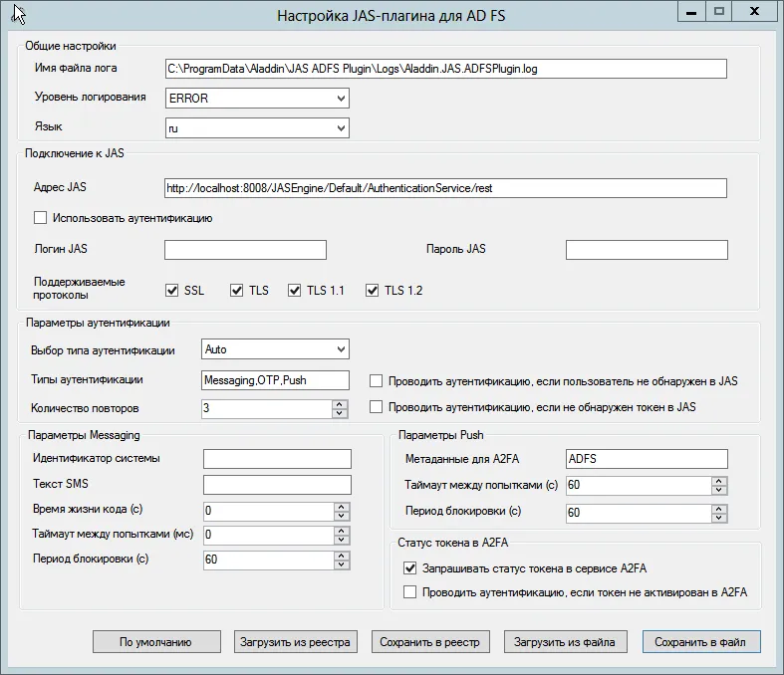Minimize the JAS plugin settings window
The image size is (784, 675).
tap(691, 12)
